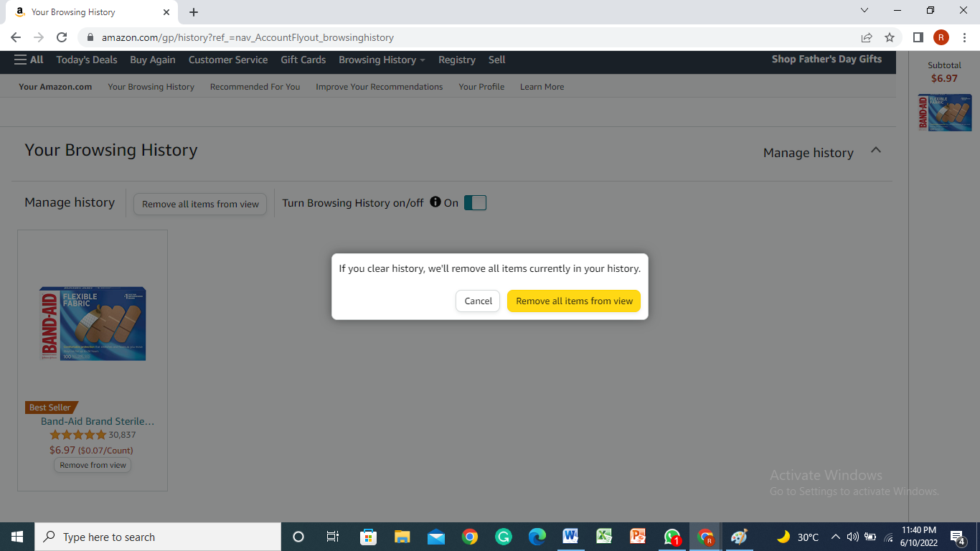Reload the current page
The height and width of the screenshot is (551, 980).
62,37
